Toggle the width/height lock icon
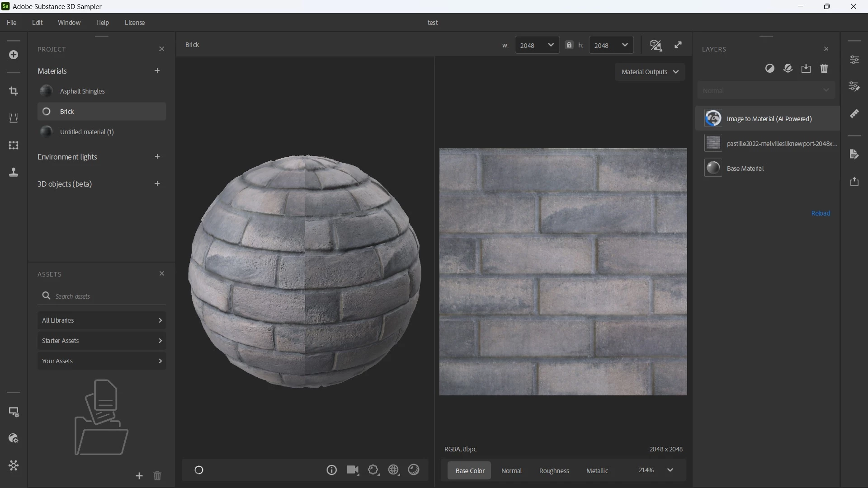 coord(569,45)
